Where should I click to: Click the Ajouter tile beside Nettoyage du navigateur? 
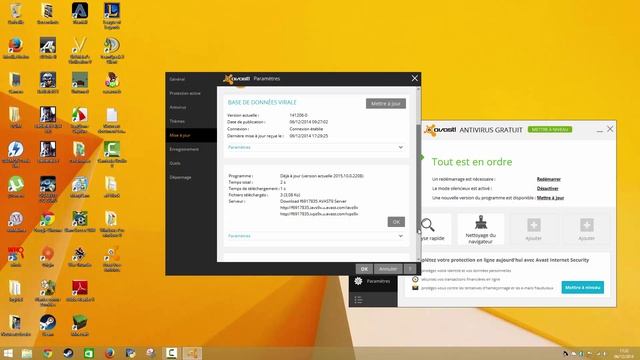pos(533,229)
